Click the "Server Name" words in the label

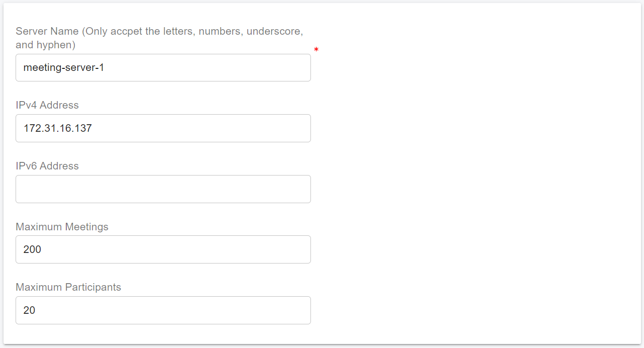point(47,31)
